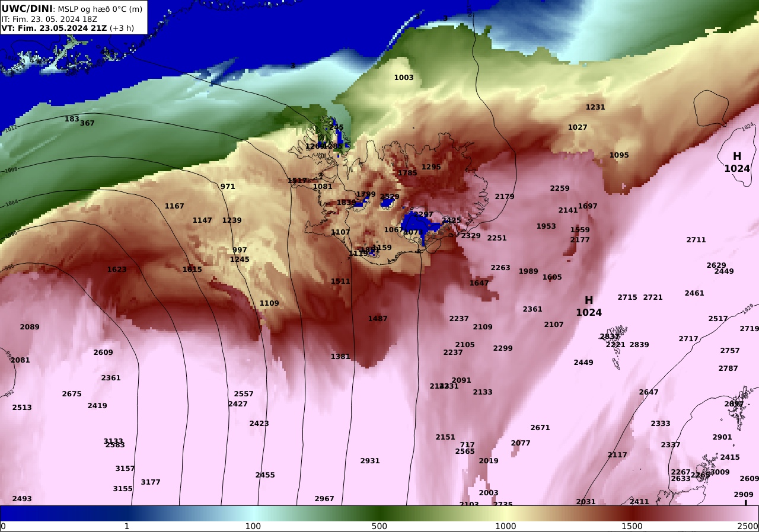Click the map value 3177

click(x=151, y=482)
